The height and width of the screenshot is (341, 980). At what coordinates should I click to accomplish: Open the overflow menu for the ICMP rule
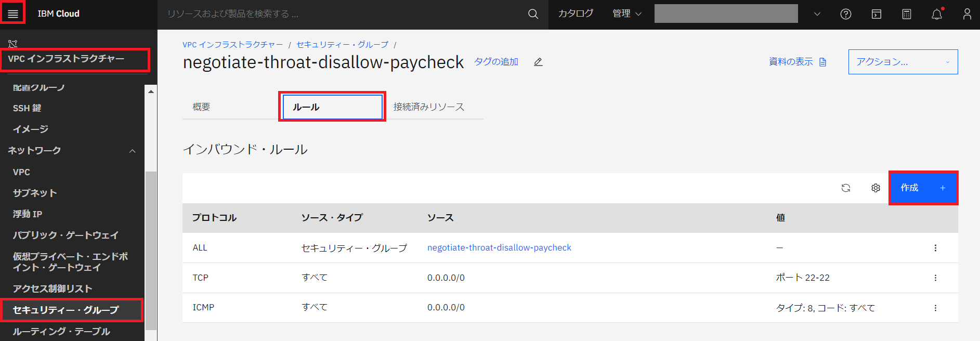[935, 308]
